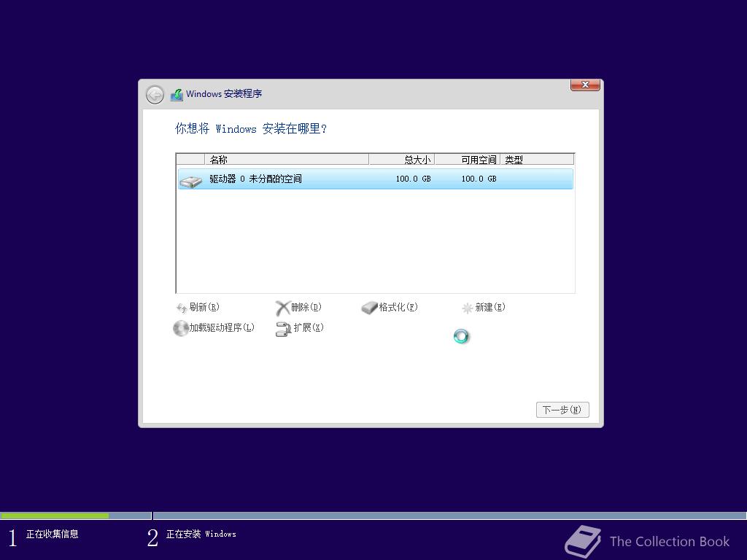
Task: Click the Windows setup program icon in the title bar
Action: 177,94
